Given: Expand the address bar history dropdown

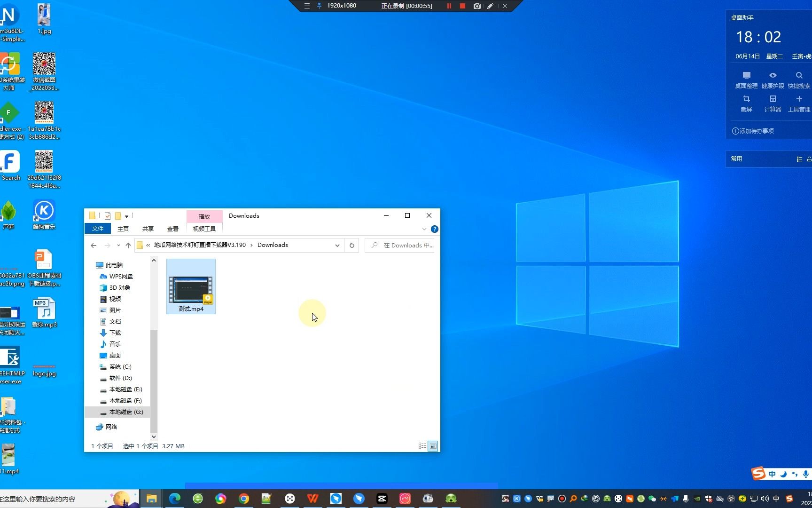Looking at the screenshot, I should pos(337,245).
